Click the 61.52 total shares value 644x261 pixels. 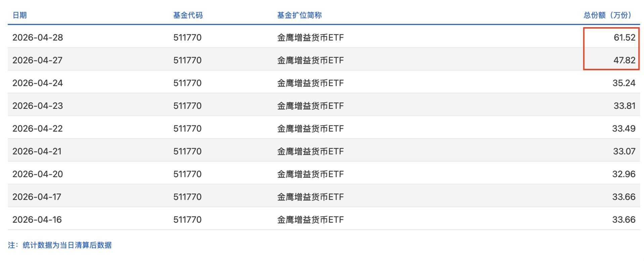(624, 37)
